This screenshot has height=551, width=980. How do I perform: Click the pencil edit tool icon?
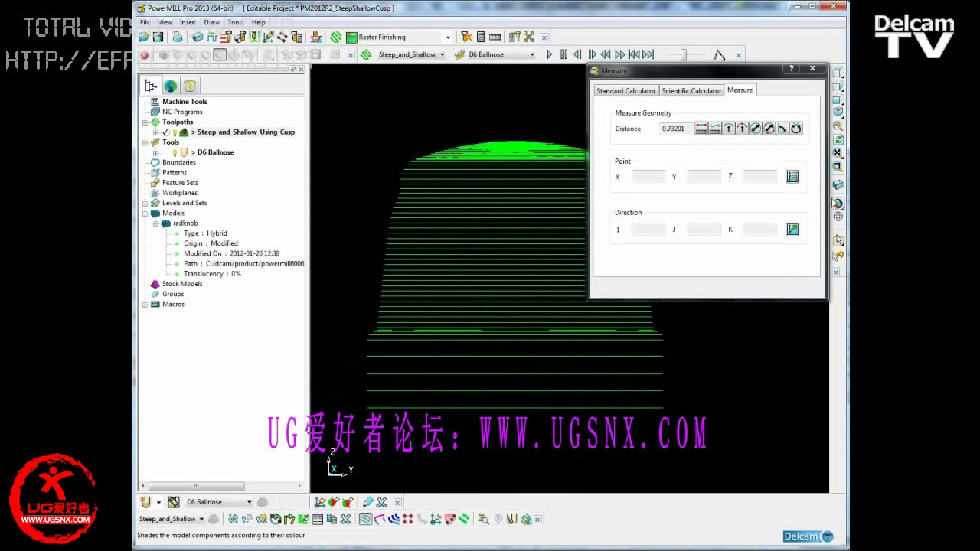click(x=367, y=502)
